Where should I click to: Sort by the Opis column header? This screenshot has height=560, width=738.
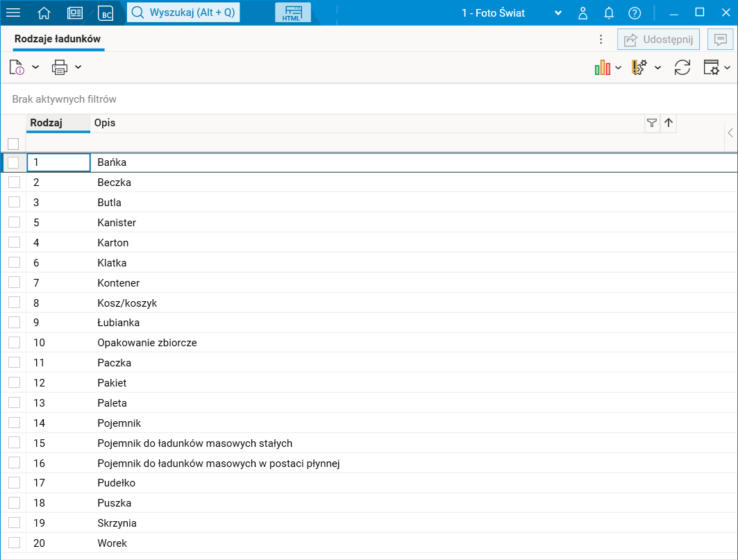105,123
